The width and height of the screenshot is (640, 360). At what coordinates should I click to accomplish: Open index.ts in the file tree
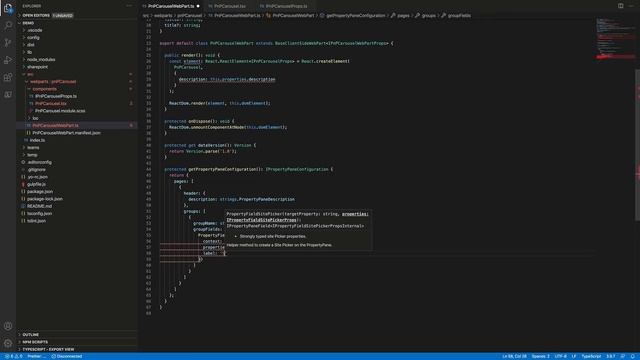click(x=38, y=140)
